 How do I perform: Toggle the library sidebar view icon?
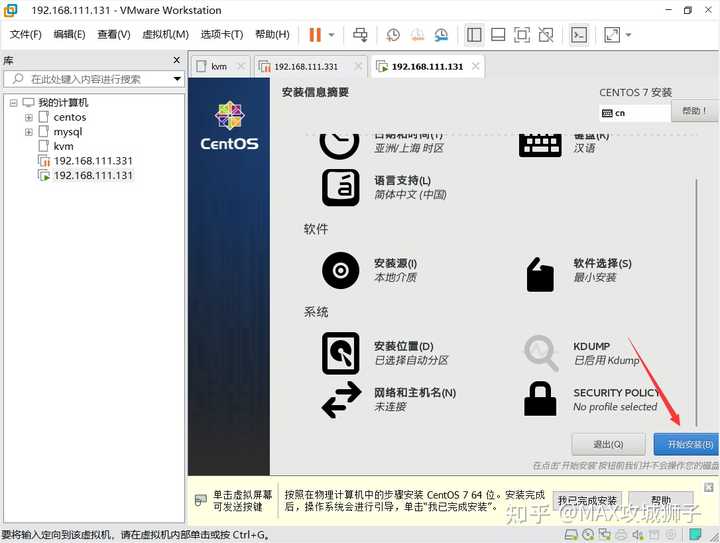[474, 35]
